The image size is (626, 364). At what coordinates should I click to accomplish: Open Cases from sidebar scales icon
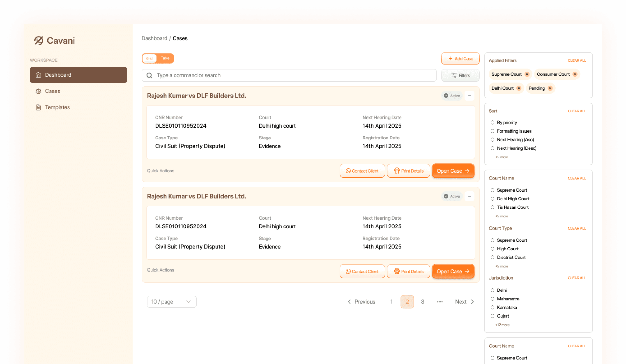(38, 91)
